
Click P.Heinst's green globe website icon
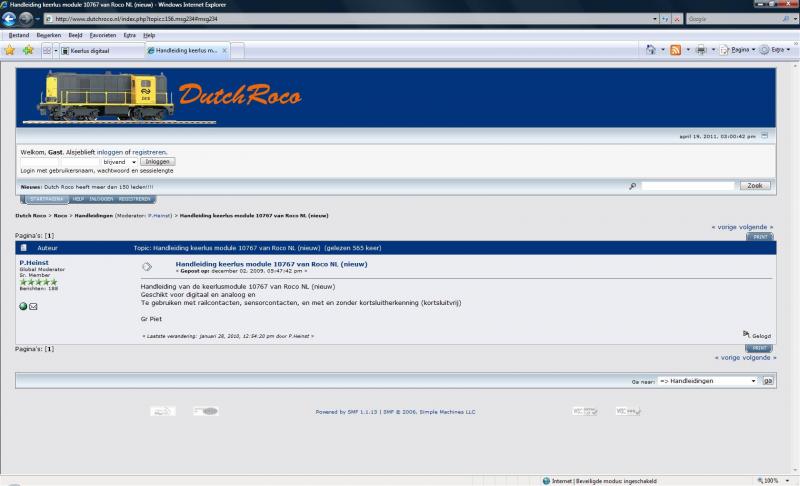click(23, 306)
